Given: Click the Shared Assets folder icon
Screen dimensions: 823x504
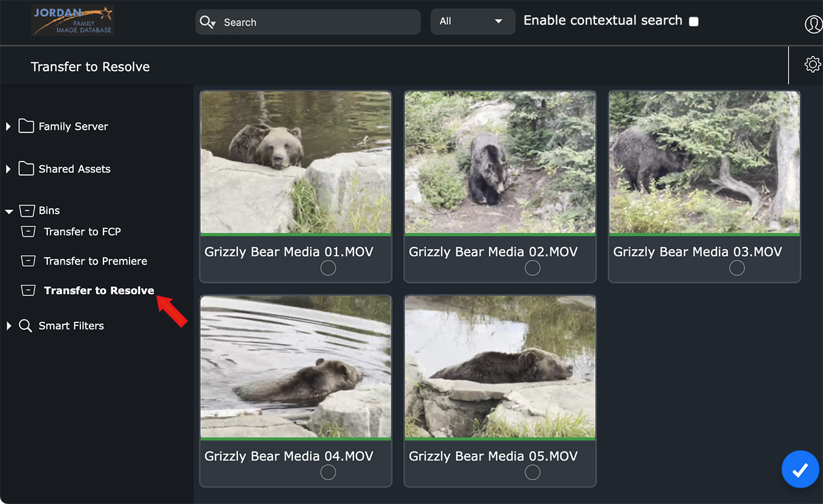Looking at the screenshot, I should pos(26,168).
